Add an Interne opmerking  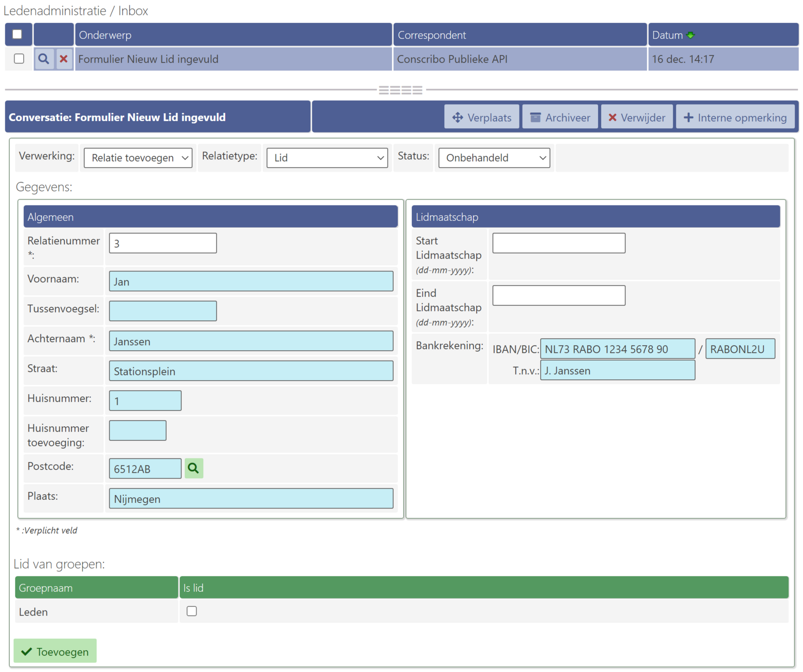click(x=735, y=117)
